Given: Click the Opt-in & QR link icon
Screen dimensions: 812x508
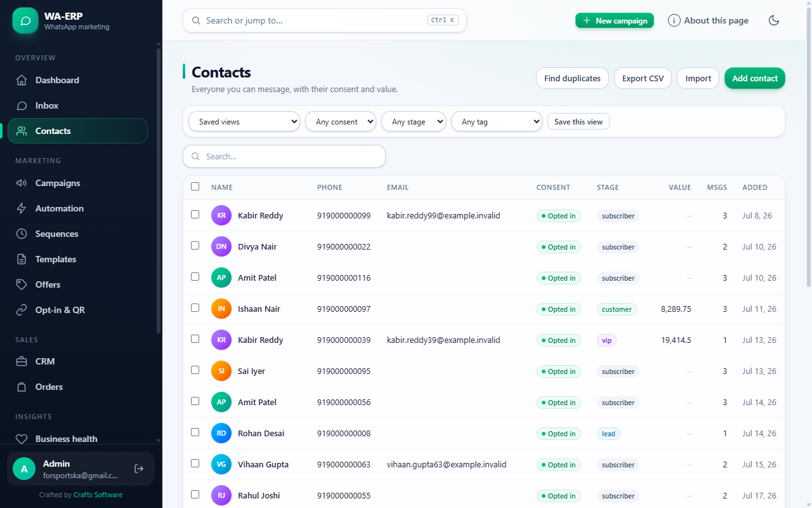Looking at the screenshot, I should point(22,310).
